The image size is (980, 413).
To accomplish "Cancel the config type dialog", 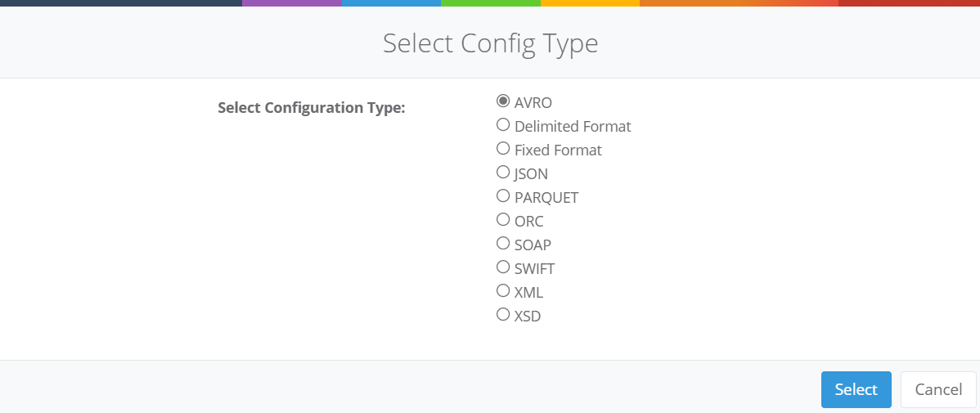I will coord(937,389).
